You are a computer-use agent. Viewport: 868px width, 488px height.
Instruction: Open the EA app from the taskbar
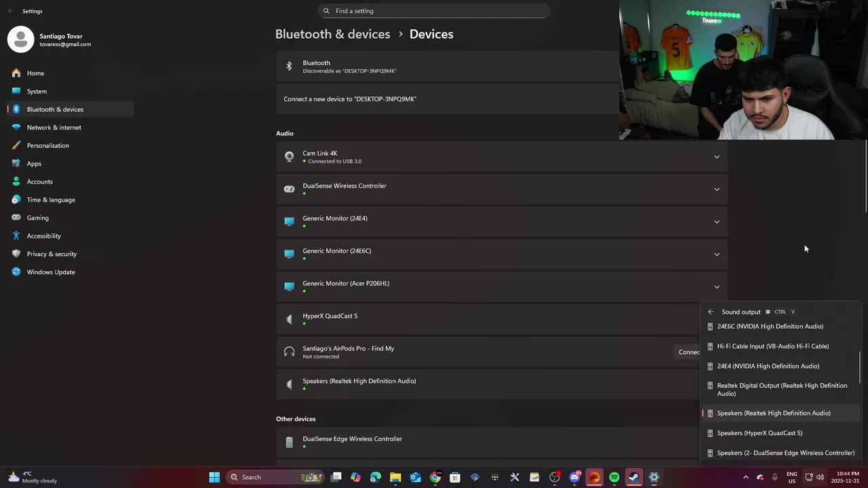[x=595, y=477]
